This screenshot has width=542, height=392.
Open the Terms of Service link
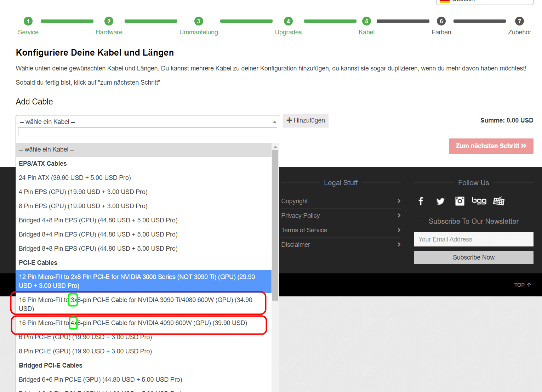[304, 230]
